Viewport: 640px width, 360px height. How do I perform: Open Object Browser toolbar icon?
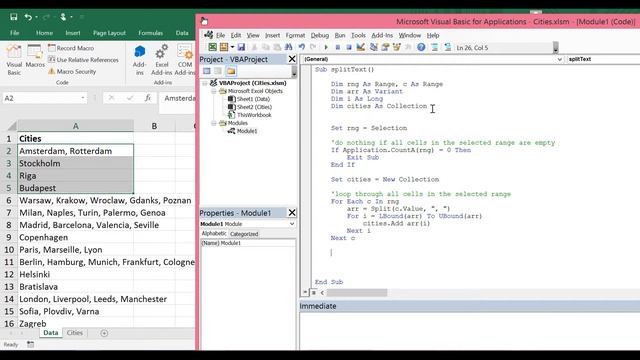(x=396, y=47)
